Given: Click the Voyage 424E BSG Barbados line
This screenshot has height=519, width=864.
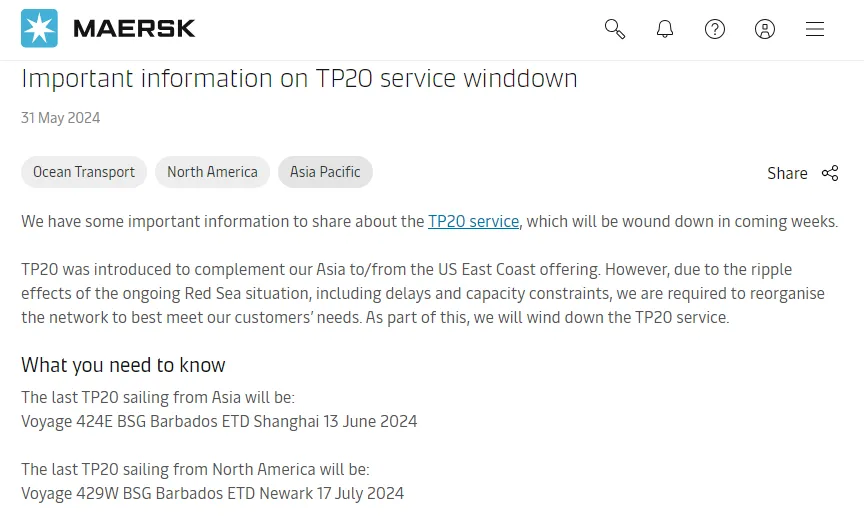Looking at the screenshot, I should tap(219, 421).
